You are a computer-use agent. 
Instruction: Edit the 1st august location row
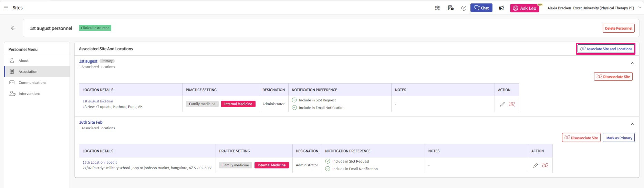tap(502, 104)
